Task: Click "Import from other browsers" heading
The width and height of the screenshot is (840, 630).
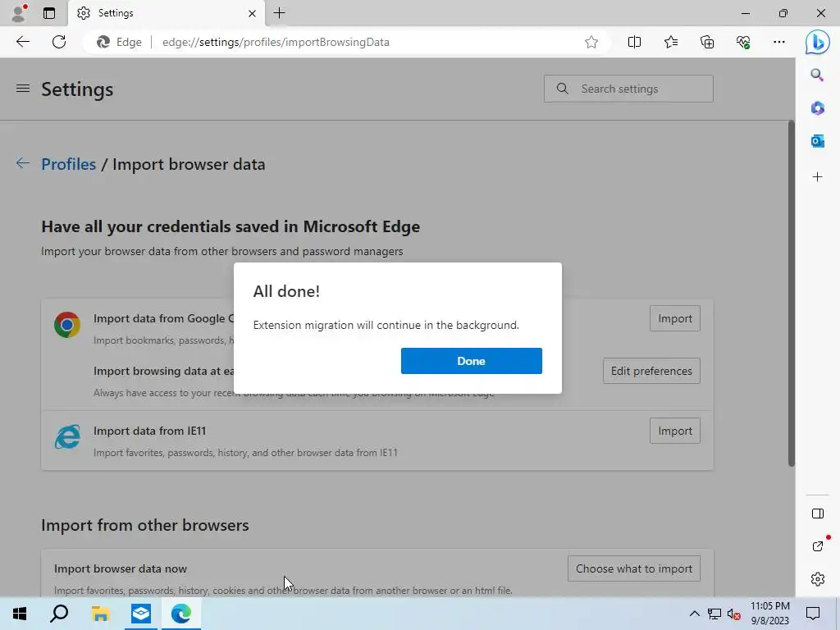Action: pyautogui.click(x=145, y=525)
